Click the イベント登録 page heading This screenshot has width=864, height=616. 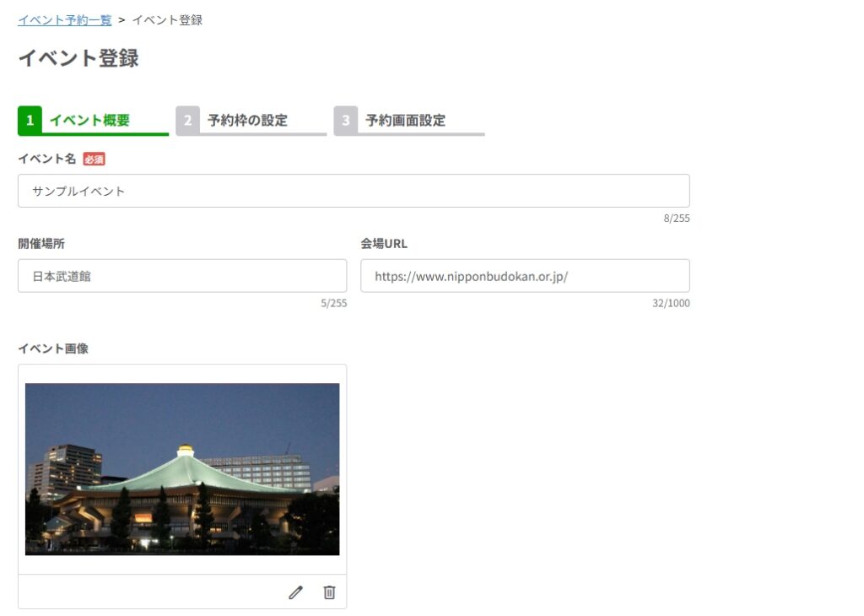[78, 58]
